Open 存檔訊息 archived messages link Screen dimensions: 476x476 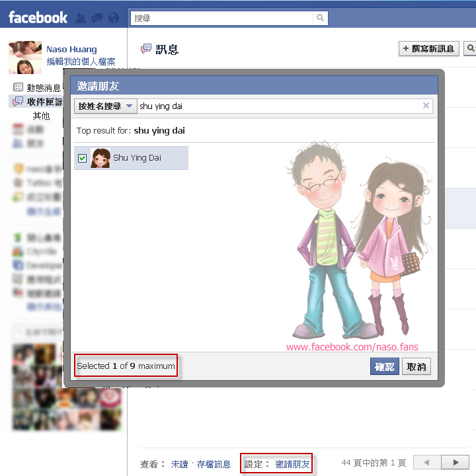pos(214,464)
